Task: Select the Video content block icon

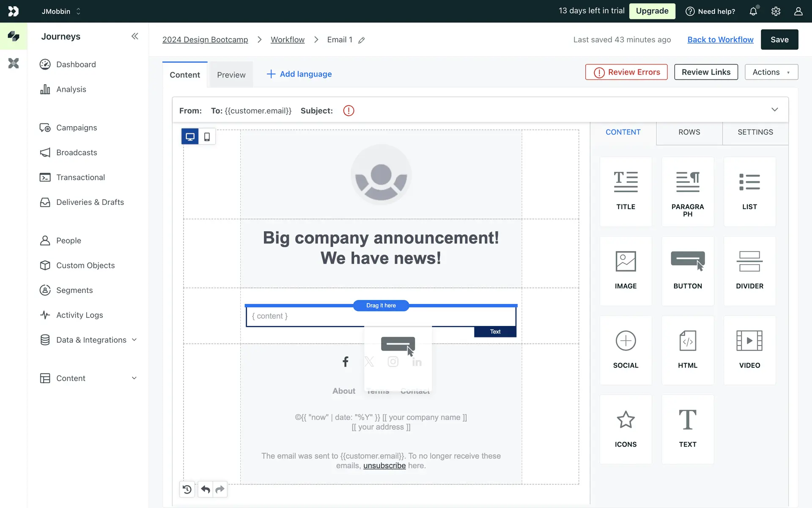Action: point(749,341)
